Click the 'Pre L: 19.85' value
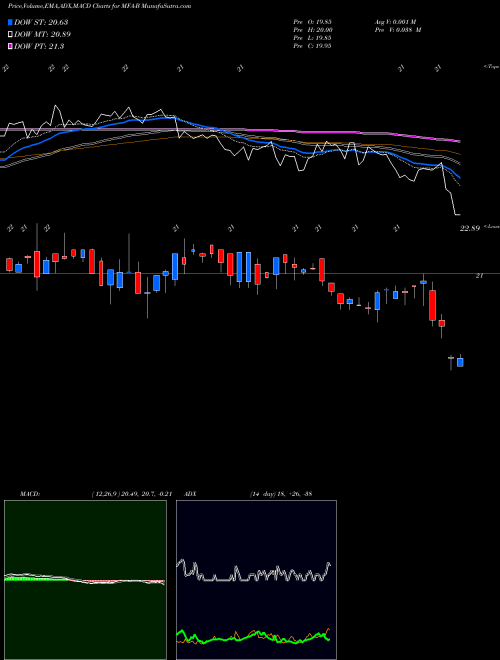Screen dimensions: 500x660 [x=312, y=37]
